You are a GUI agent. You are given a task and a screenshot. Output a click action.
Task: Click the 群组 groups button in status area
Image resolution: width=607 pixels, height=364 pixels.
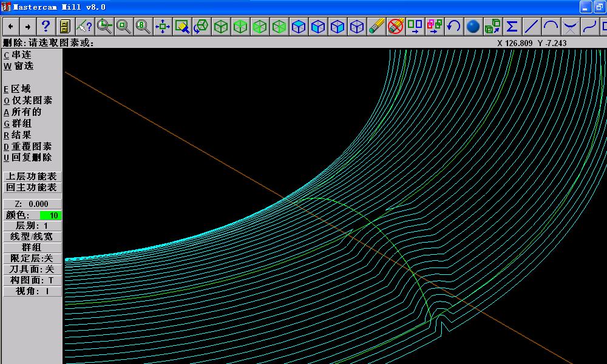click(32, 247)
